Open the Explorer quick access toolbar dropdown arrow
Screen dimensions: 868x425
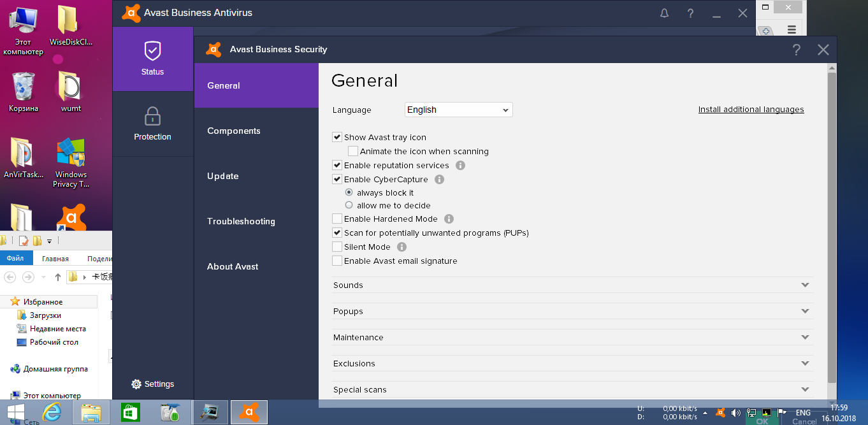click(x=49, y=241)
